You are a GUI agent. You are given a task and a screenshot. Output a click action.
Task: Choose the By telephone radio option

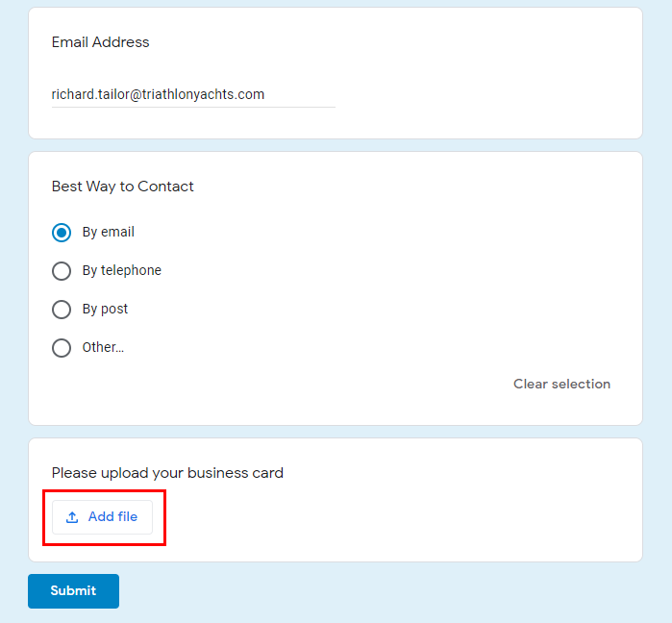(x=62, y=271)
